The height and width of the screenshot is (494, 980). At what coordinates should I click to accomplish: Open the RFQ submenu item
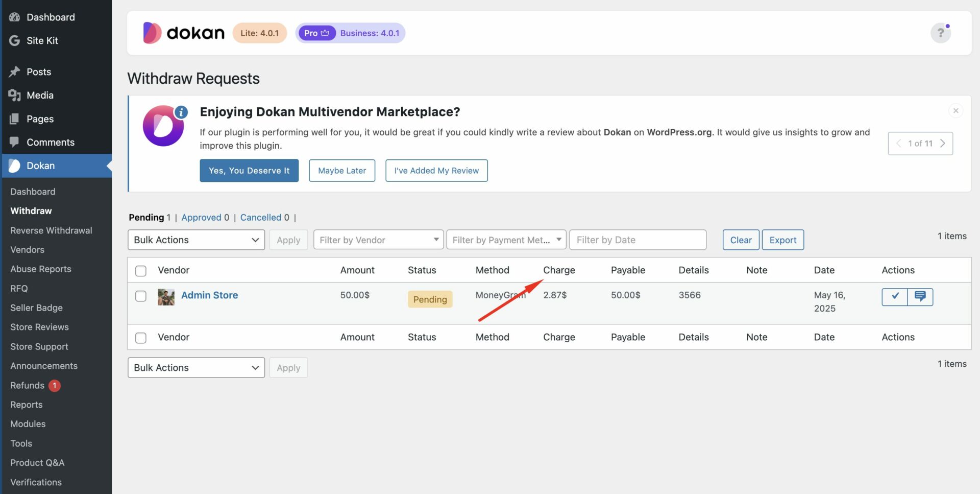tap(19, 289)
